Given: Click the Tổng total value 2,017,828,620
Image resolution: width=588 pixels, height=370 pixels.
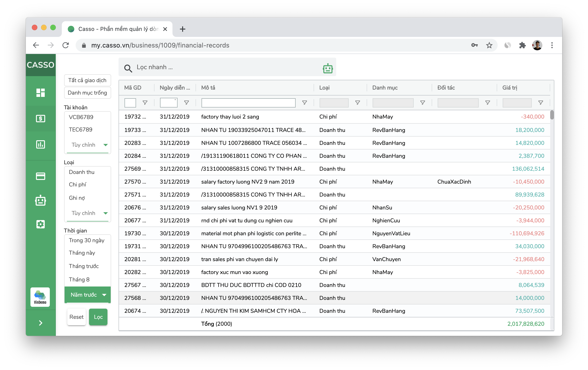Looking at the screenshot, I should tap(526, 324).
